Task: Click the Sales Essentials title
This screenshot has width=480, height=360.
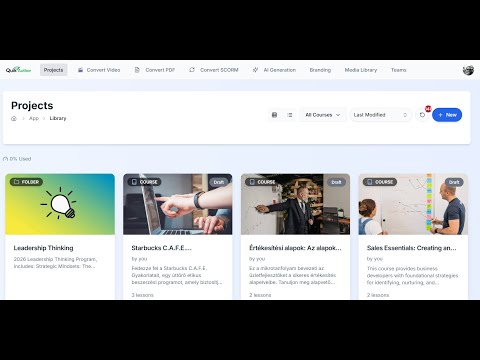Action: point(411,248)
